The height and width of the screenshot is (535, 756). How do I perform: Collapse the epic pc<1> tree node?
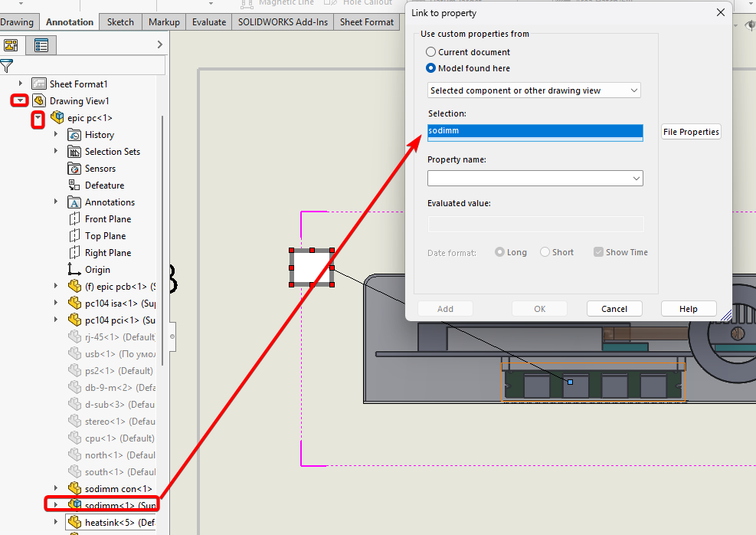(x=38, y=119)
